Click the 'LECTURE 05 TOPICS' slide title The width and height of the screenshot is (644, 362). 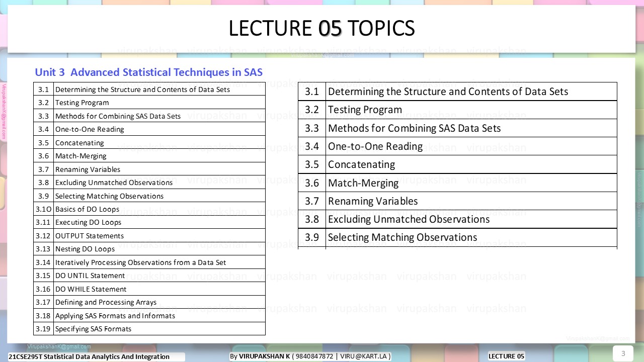[x=321, y=29]
